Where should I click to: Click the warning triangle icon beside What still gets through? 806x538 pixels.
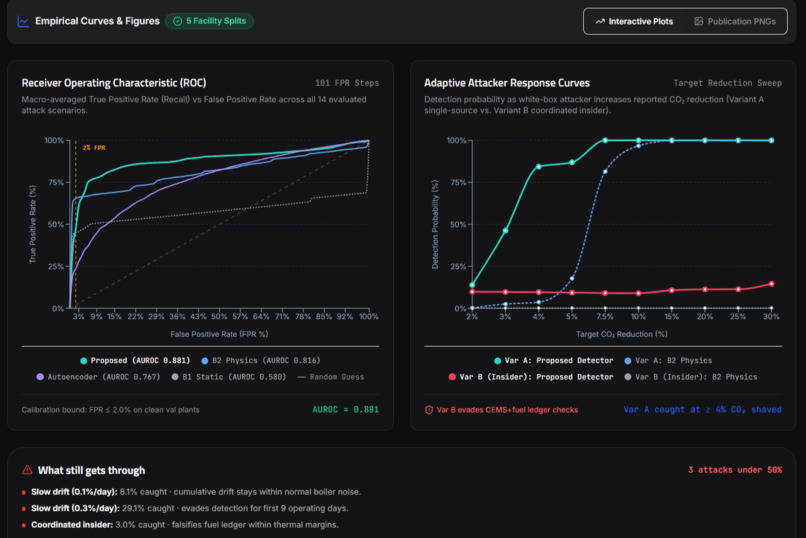pyautogui.click(x=27, y=470)
